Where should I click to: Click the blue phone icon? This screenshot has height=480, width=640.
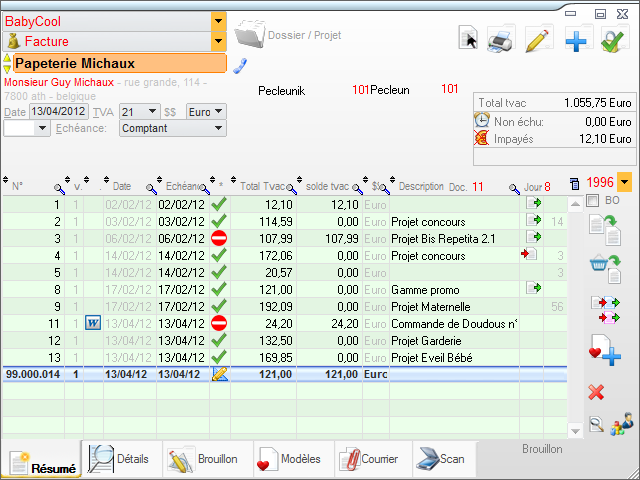pos(239,66)
